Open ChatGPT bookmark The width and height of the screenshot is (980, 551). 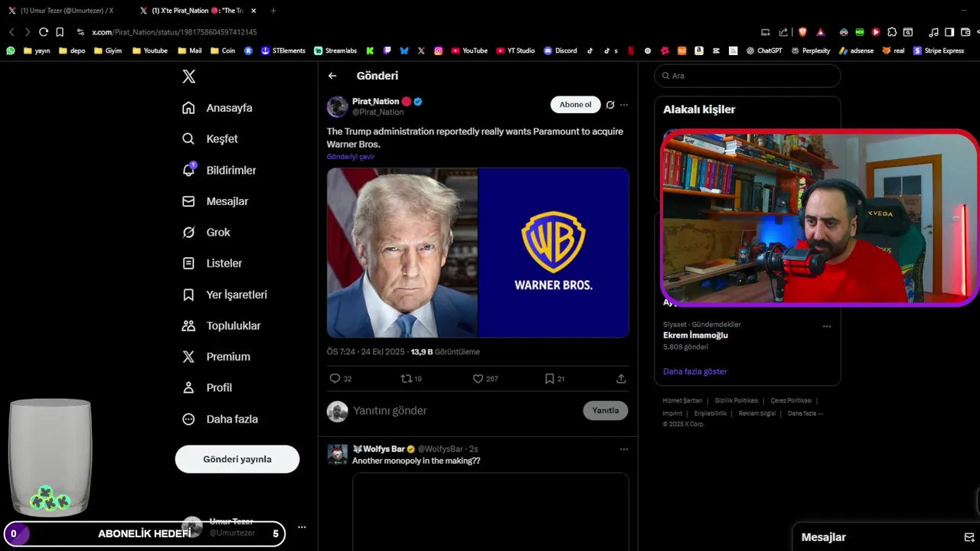point(764,51)
